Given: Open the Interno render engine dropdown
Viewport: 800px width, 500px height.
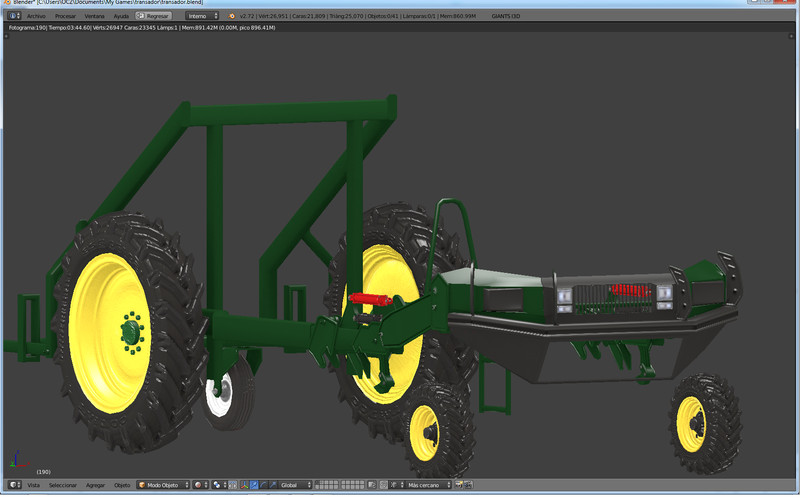Looking at the screenshot, I should click(201, 16).
